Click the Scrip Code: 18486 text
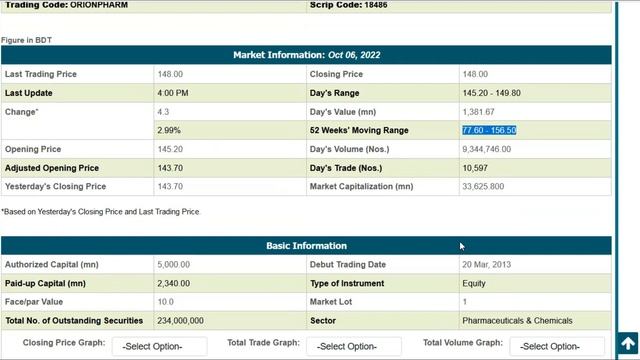This screenshot has height=360, width=640. (x=349, y=5)
